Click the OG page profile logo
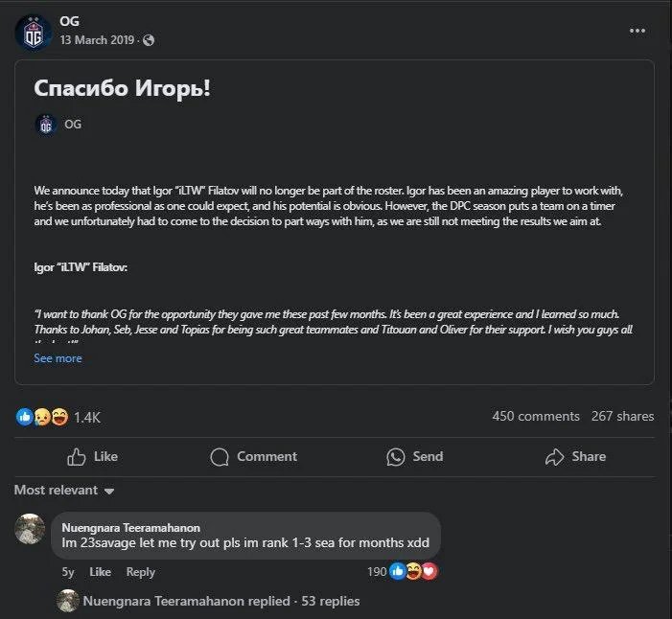Image resolution: width=672 pixels, height=619 pixels. (33, 31)
